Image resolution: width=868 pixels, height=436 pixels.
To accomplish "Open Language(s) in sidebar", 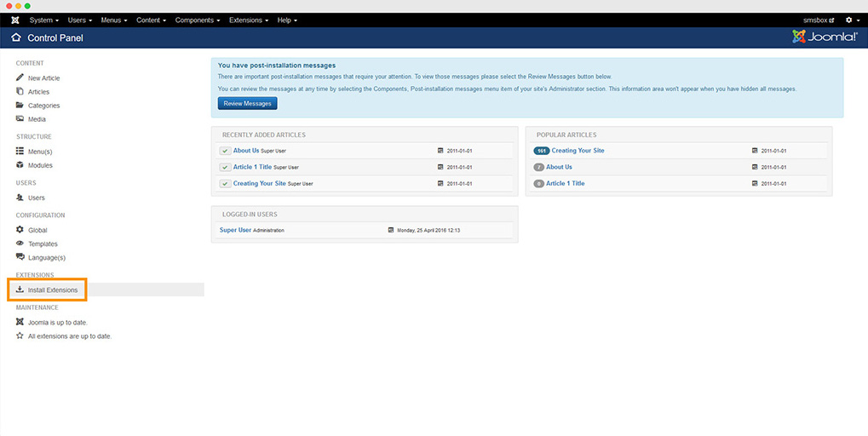I will pyautogui.click(x=47, y=258).
